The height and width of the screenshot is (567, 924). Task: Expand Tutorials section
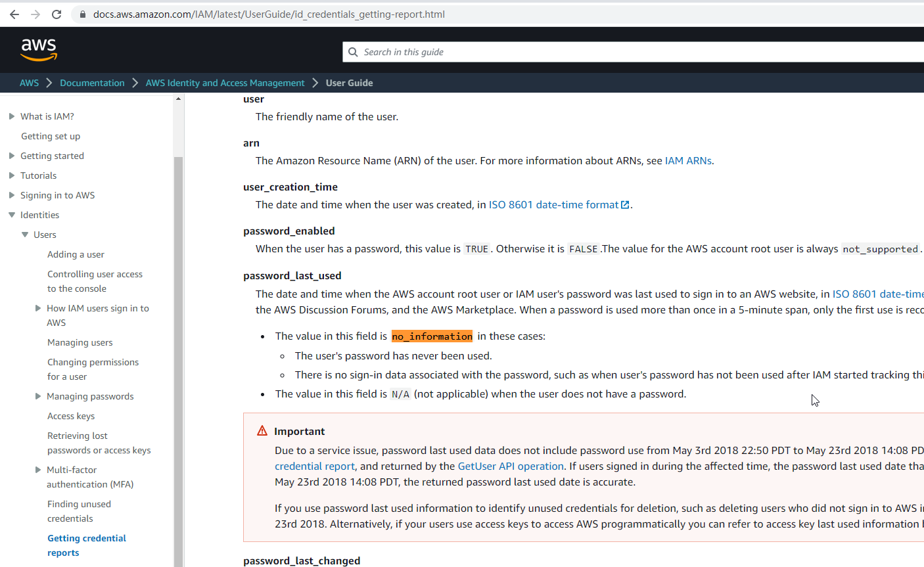12,175
